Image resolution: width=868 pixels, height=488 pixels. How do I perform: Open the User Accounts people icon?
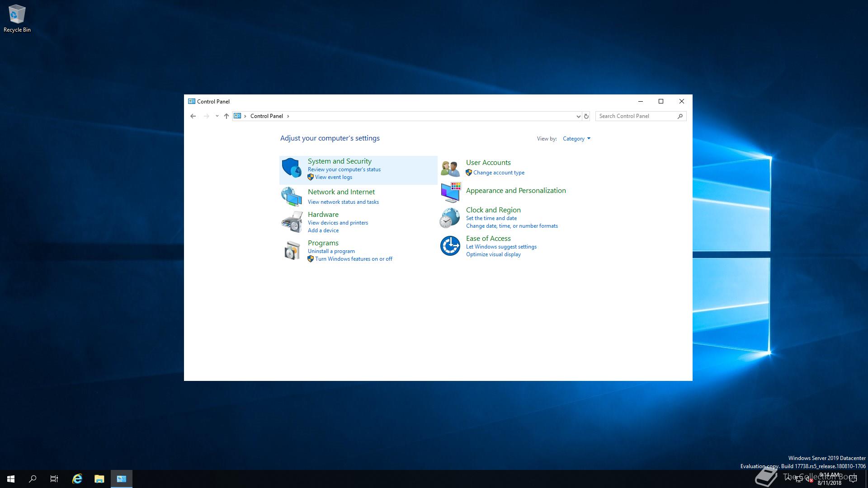coord(450,168)
